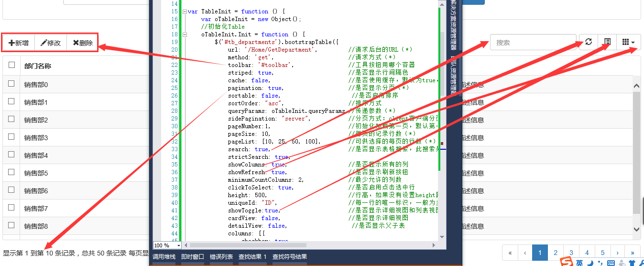Open the columns grid dropdown
Screen dimensions: 644x266
(x=628, y=42)
